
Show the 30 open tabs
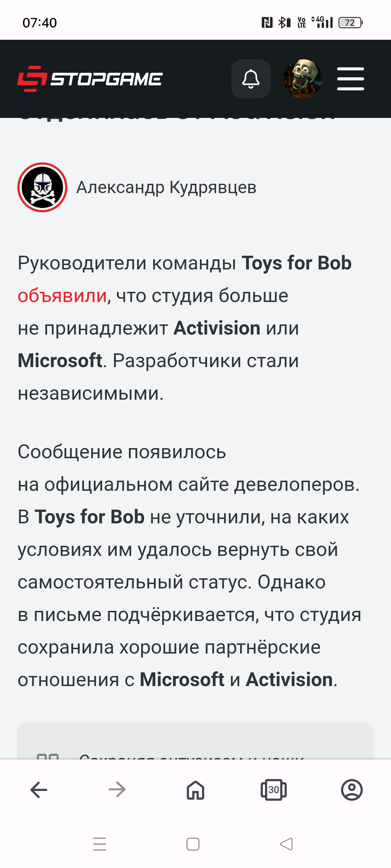click(x=274, y=790)
